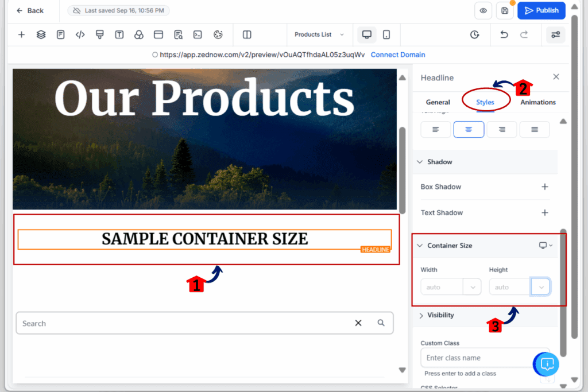Click the canvas scroll down arrow
The width and height of the screenshot is (588, 392).
point(403,370)
